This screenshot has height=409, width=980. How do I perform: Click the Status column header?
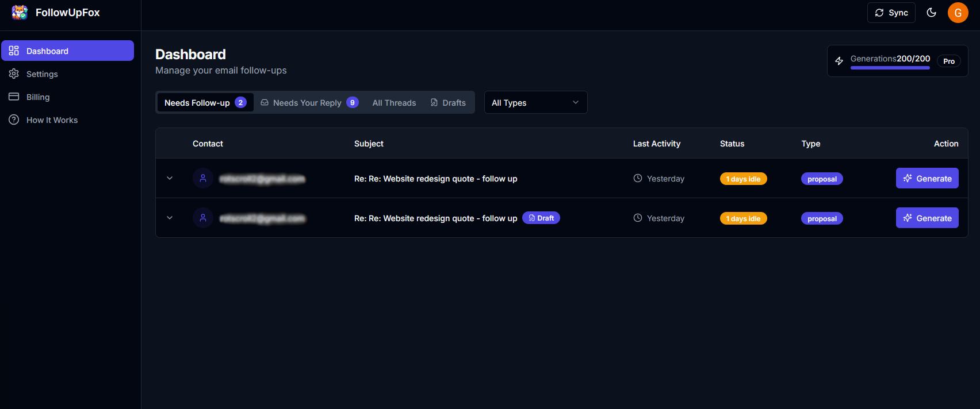pyautogui.click(x=732, y=144)
